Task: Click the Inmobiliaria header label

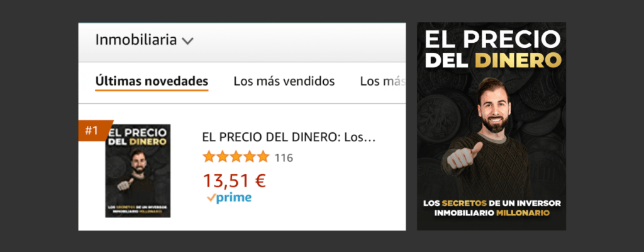Action: coord(136,40)
